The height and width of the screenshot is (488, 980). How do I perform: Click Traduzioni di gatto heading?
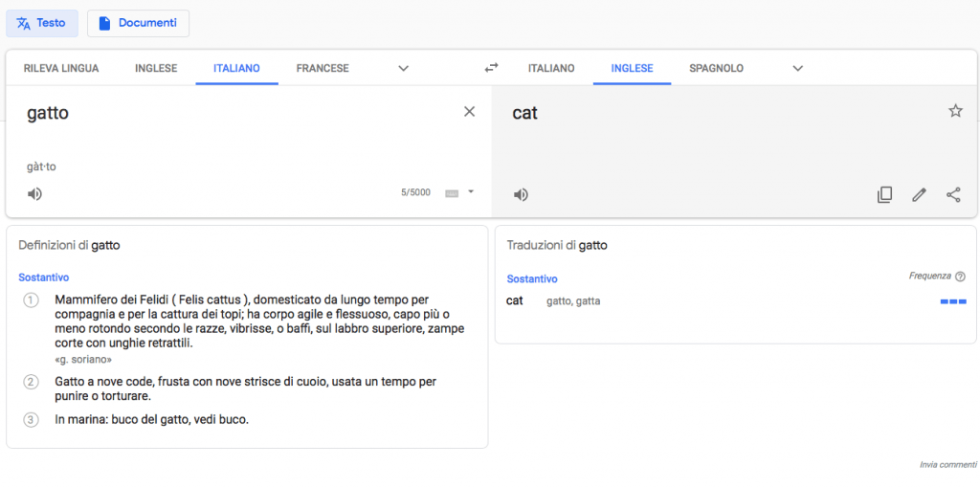click(557, 246)
